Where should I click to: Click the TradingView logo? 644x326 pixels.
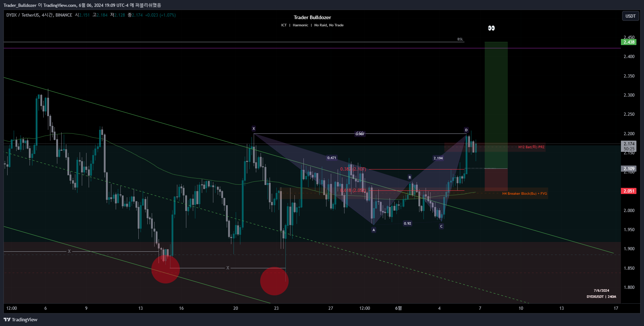click(x=21, y=320)
